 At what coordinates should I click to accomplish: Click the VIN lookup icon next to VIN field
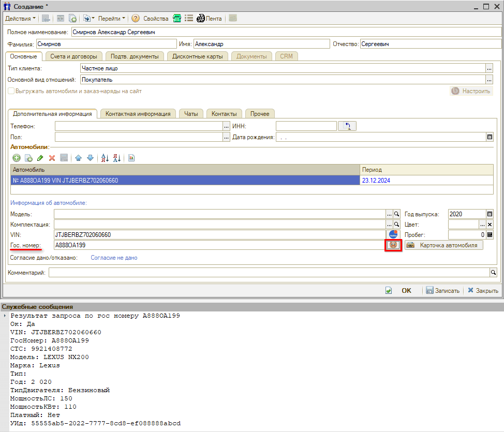point(393,234)
